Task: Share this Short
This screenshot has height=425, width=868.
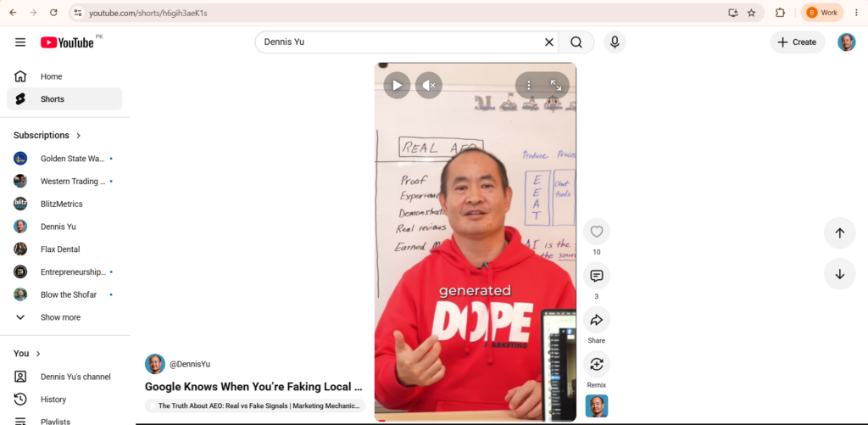Action: 597,321
